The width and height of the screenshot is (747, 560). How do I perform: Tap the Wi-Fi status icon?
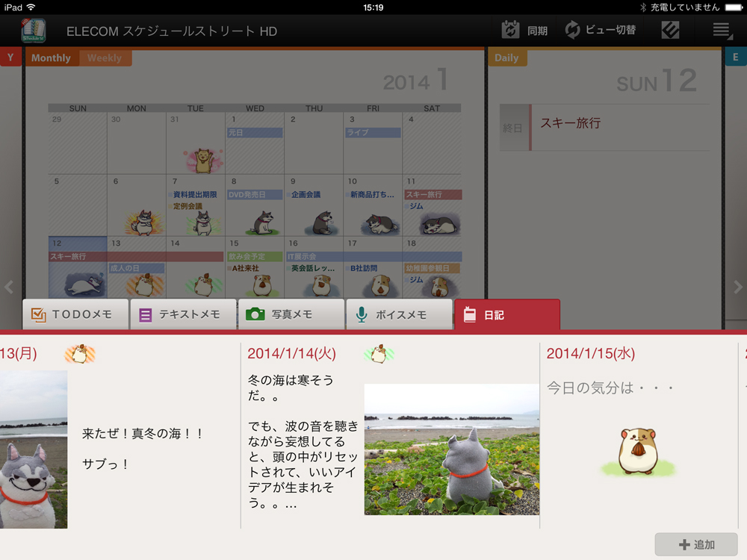point(31,7)
